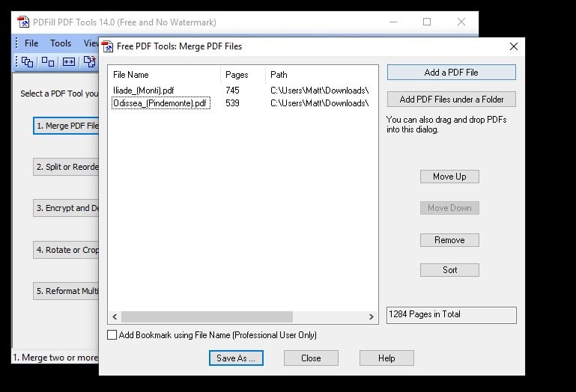Viewport: 576px width, 392px height.
Task: Click 1. Merge PDF Files in main window
Action: [67, 126]
